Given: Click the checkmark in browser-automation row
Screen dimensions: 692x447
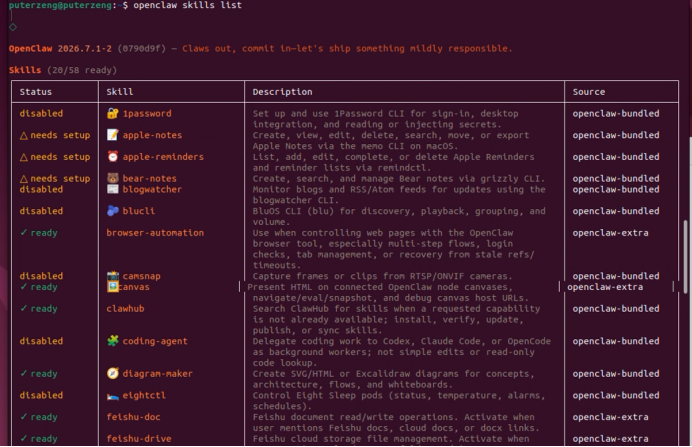Looking at the screenshot, I should coord(23,233).
